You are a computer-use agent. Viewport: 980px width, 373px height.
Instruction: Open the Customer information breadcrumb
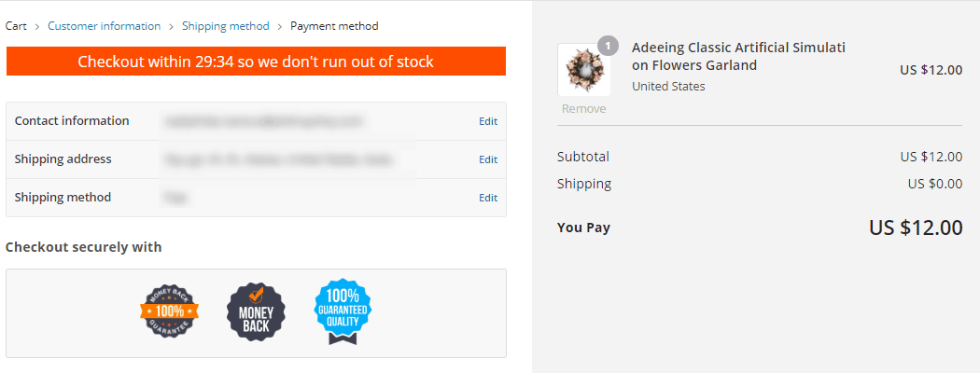tap(105, 26)
